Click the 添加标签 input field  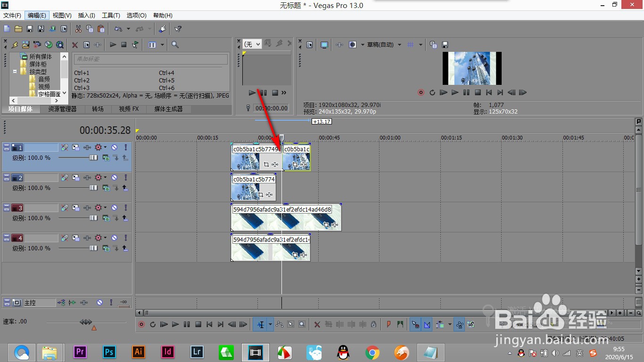(151, 59)
